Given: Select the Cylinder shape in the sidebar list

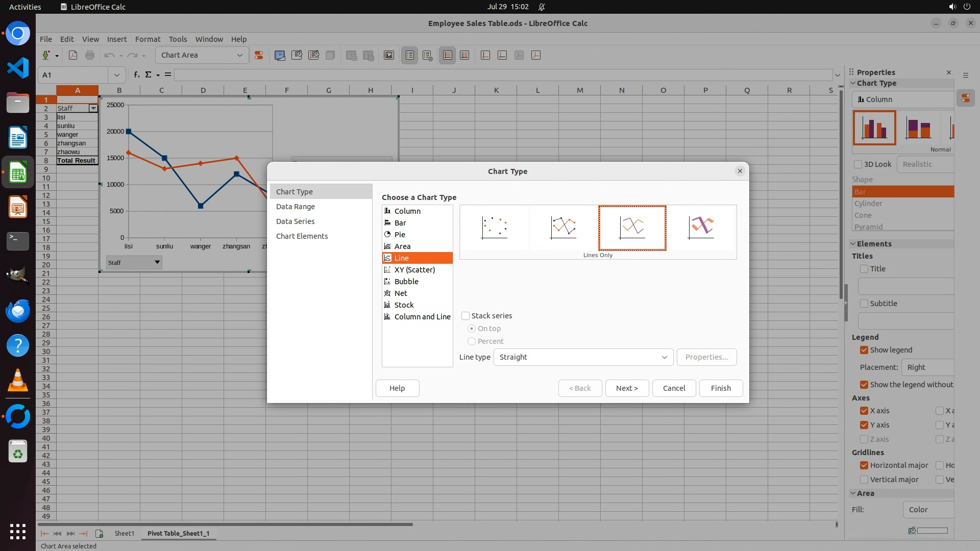Looking at the screenshot, I should click(868, 204).
